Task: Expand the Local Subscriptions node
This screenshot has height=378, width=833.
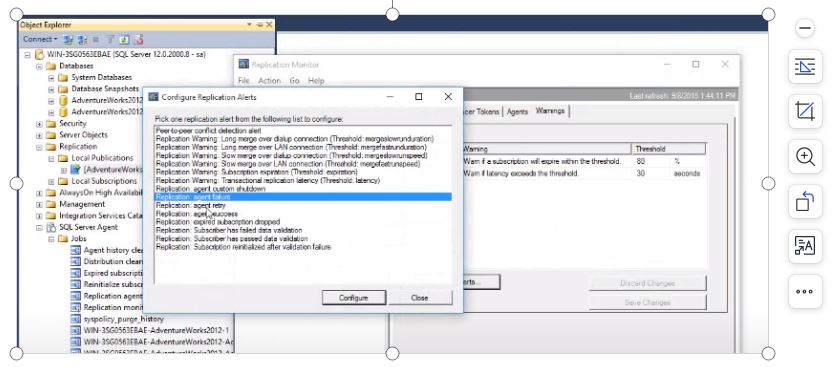Action: coord(51,182)
